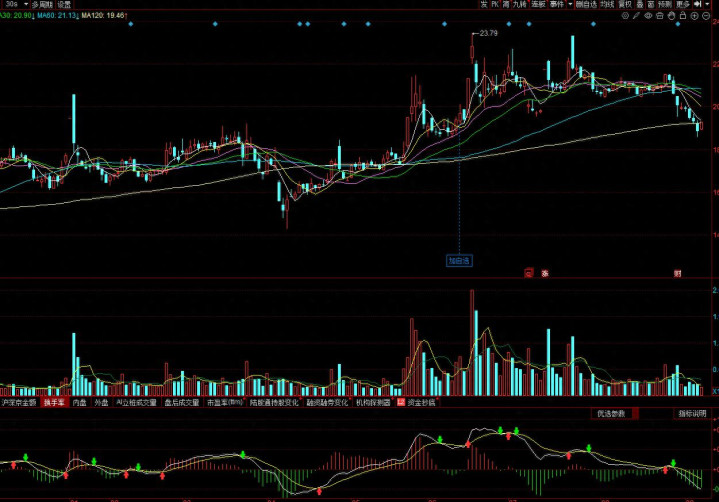This screenshot has height=502, width=719.
Task: Open the 更多 more menu
Action: pyautogui.click(x=683, y=4)
